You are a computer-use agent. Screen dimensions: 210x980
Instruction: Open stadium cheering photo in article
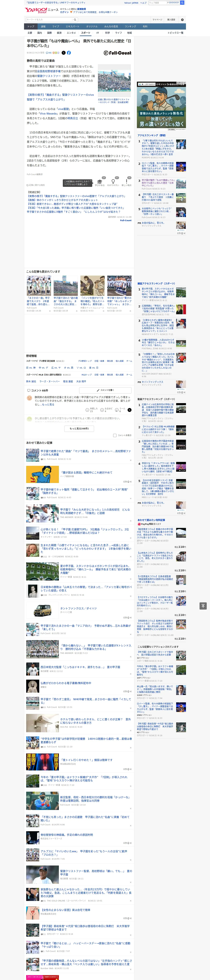pyautogui.click(x=114, y=81)
